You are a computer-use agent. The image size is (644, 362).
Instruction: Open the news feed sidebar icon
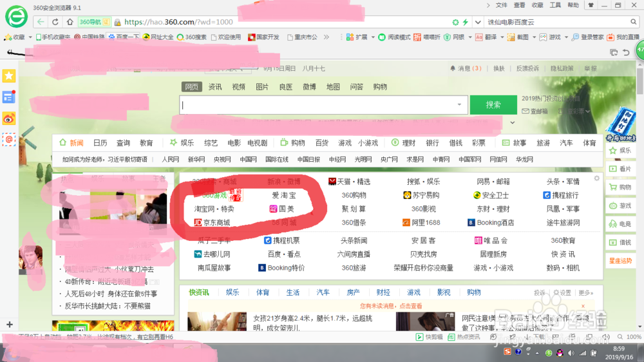(x=8, y=97)
